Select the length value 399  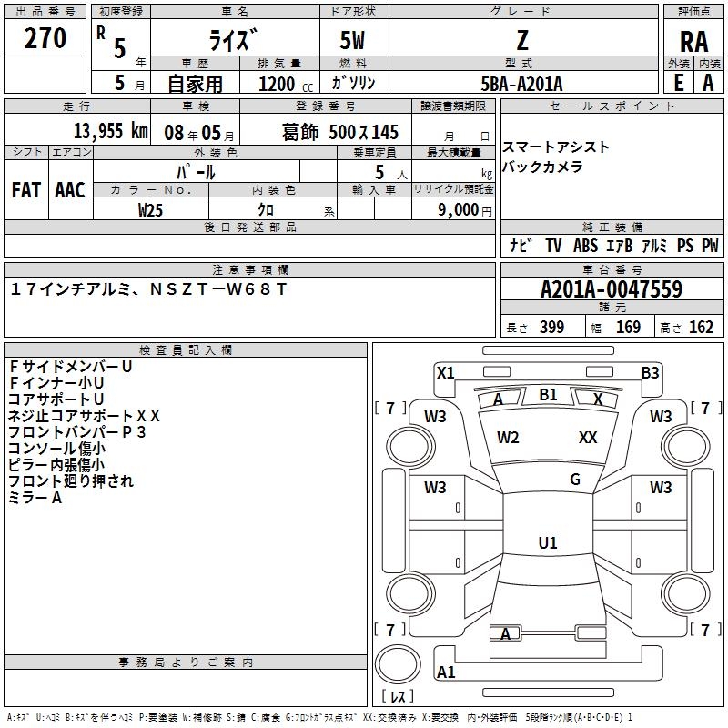click(552, 328)
